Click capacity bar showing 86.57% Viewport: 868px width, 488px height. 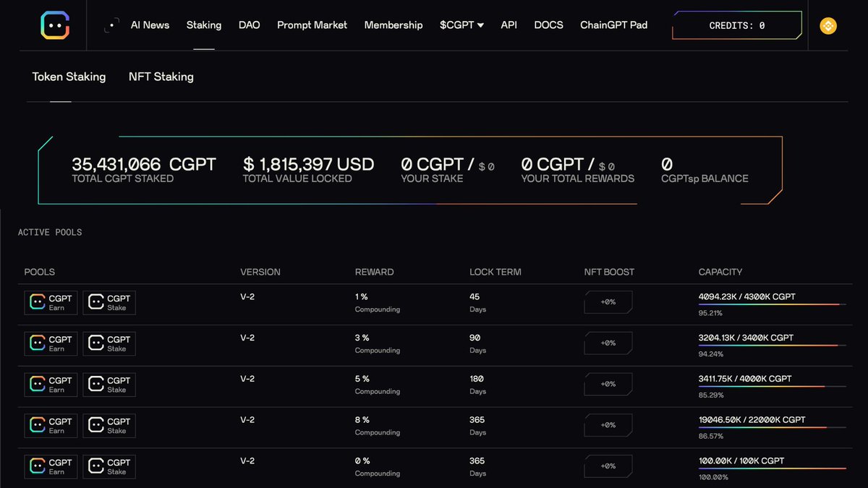pos(772,427)
